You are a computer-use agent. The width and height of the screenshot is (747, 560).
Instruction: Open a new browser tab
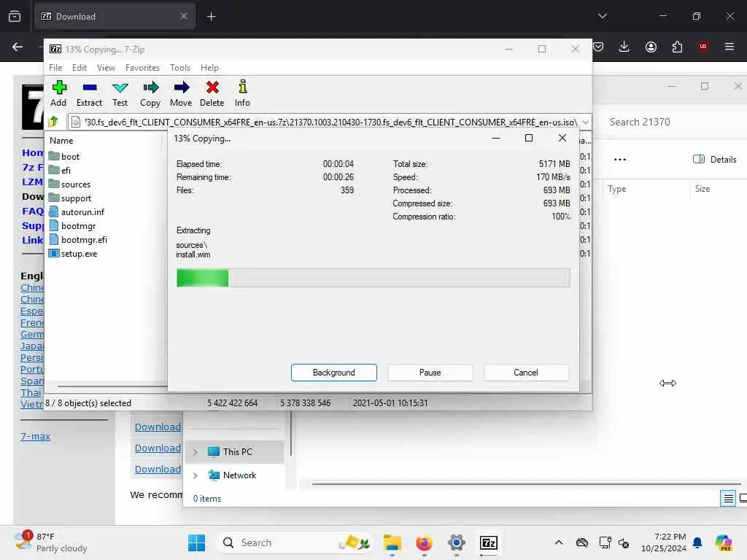(x=211, y=17)
